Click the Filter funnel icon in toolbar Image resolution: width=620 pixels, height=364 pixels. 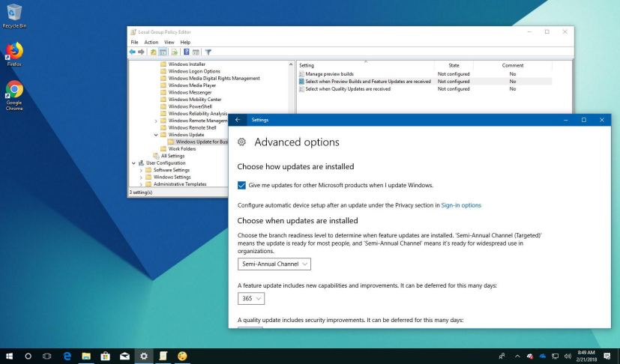208,52
